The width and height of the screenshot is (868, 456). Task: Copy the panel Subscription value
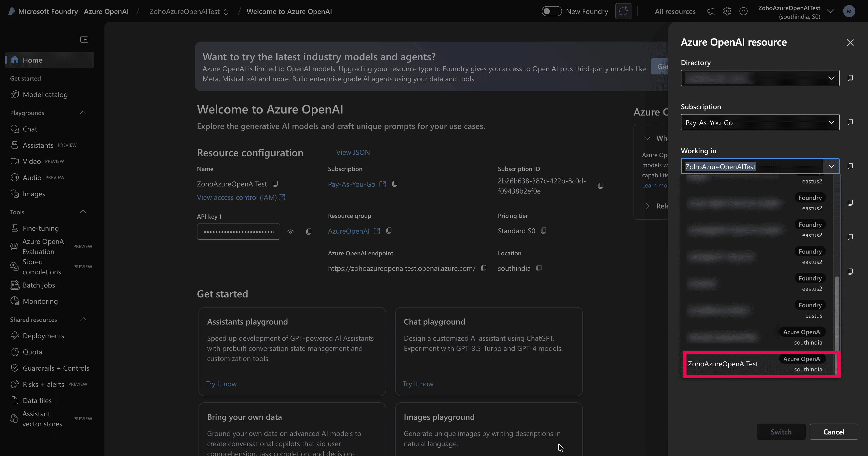[x=850, y=122]
